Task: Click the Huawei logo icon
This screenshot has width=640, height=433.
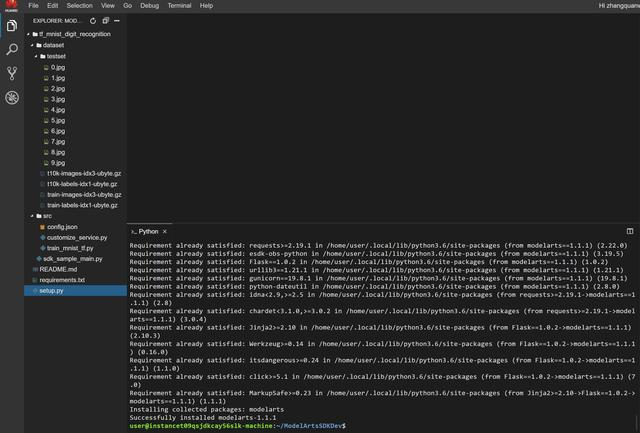Action: [x=11, y=6]
